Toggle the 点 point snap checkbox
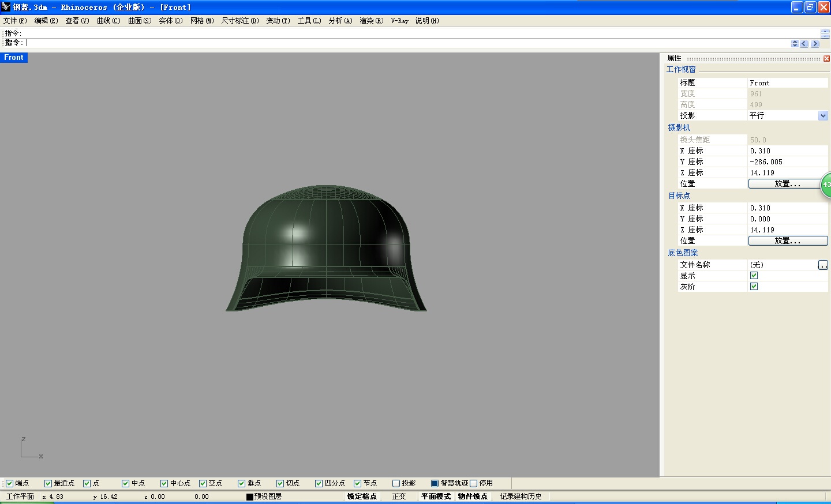This screenshot has height=504, width=831. point(87,483)
